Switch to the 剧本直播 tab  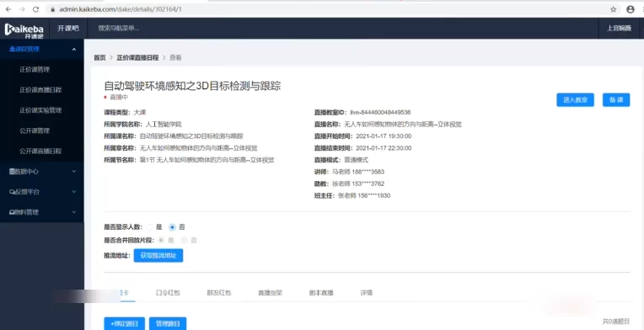[x=321, y=293]
